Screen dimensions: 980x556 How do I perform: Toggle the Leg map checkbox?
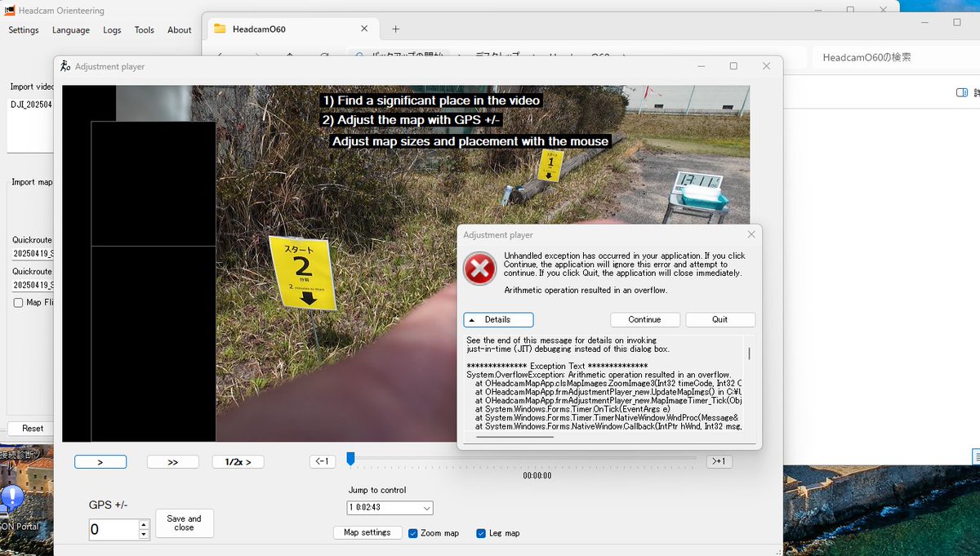tap(481, 533)
